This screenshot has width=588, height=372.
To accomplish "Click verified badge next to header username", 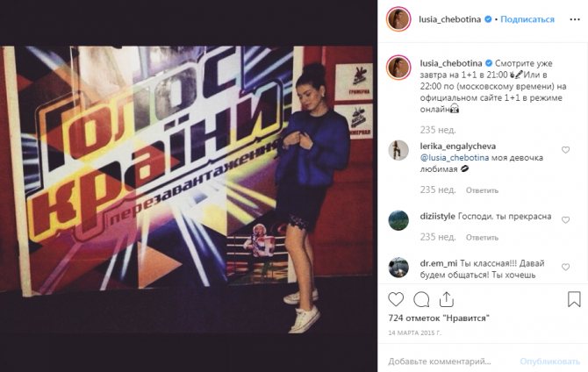I will pos(488,19).
